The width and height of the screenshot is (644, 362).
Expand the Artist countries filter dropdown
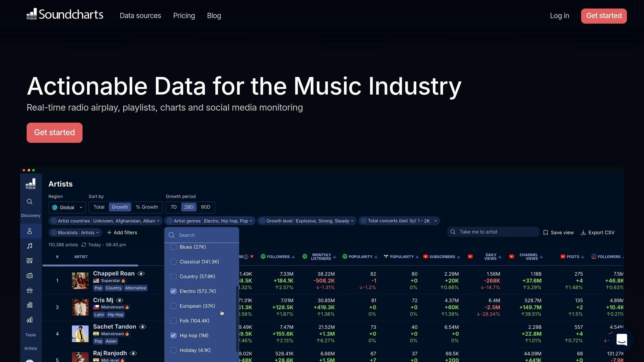tap(158, 221)
